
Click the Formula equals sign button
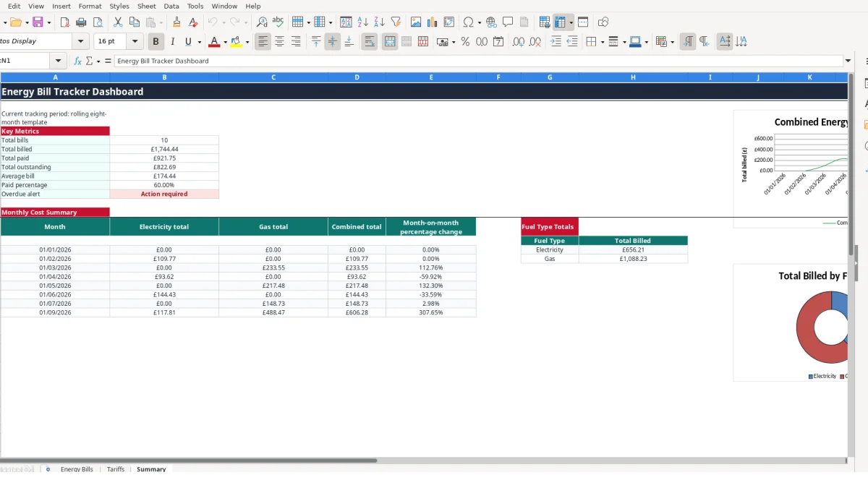tap(108, 61)
